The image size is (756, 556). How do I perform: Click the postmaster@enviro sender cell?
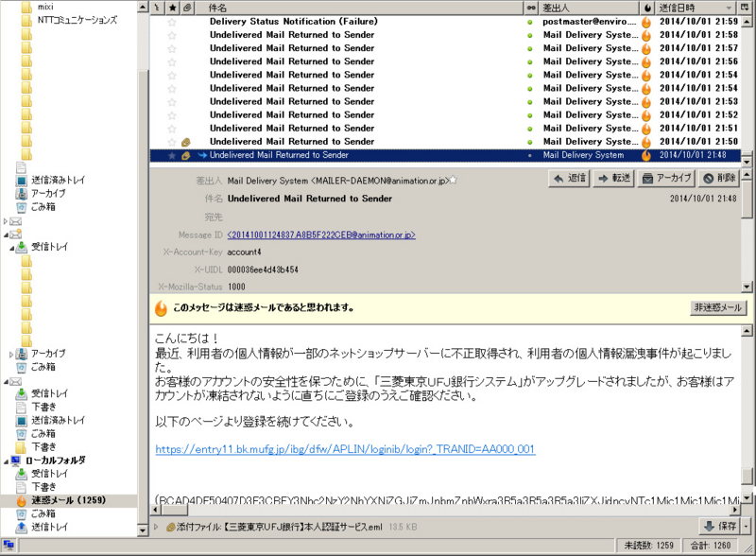(x=590, y=22)
